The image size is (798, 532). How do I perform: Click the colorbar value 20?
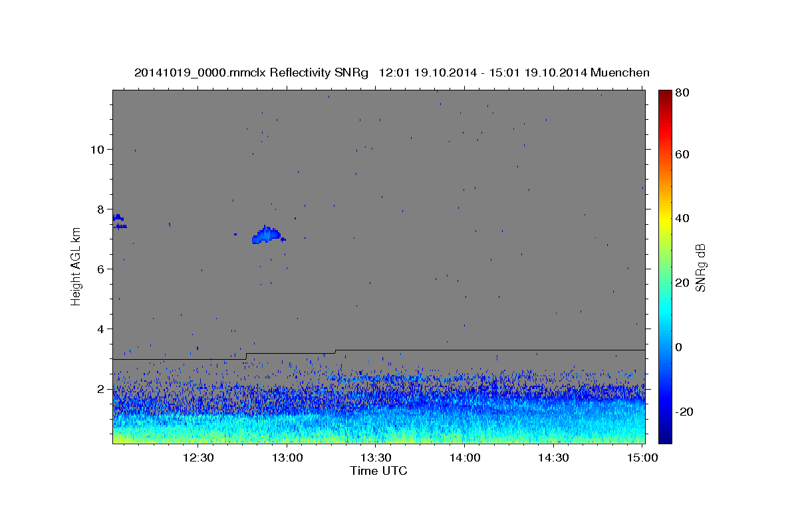point(682,283)
